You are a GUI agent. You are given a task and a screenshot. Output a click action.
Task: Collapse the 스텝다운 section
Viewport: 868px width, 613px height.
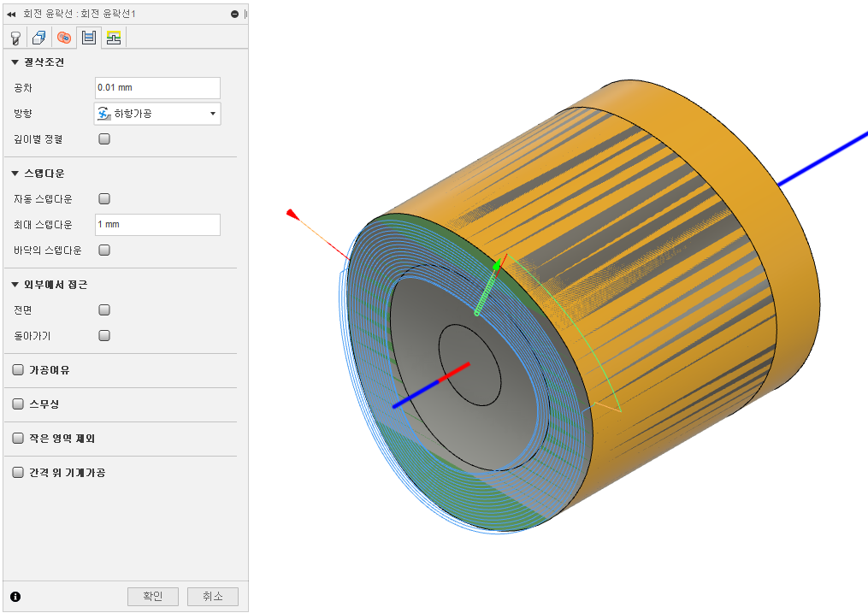(x=15, y=174)
